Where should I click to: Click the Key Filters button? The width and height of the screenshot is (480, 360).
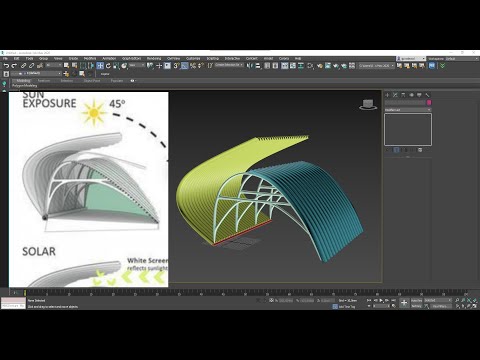(x=442, y=306)
